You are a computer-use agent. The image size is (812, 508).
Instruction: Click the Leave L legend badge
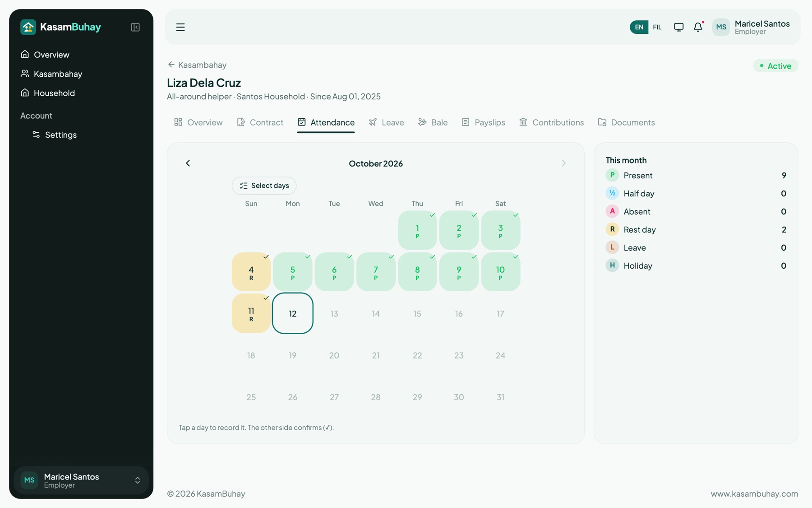point(612,247)
